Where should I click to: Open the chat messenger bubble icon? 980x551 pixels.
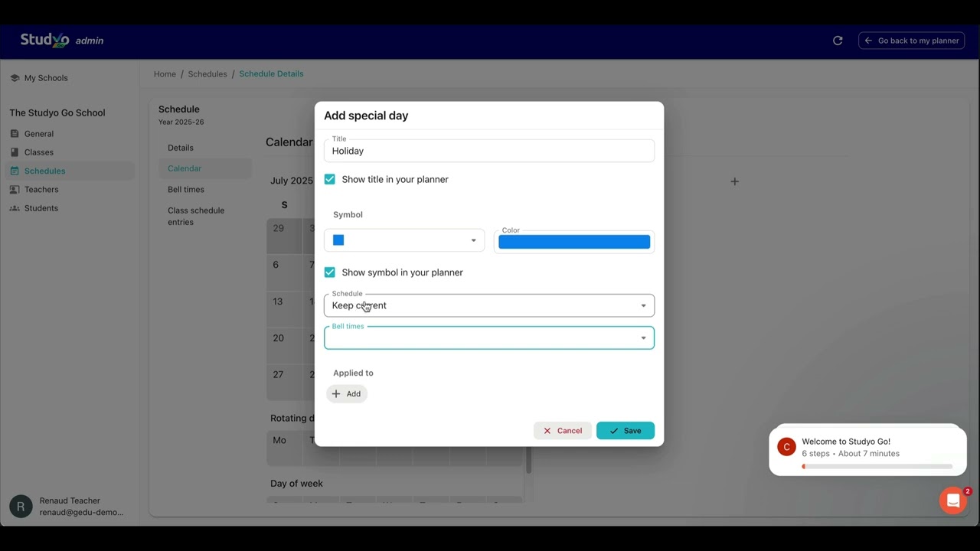click(x=953, y=500)
